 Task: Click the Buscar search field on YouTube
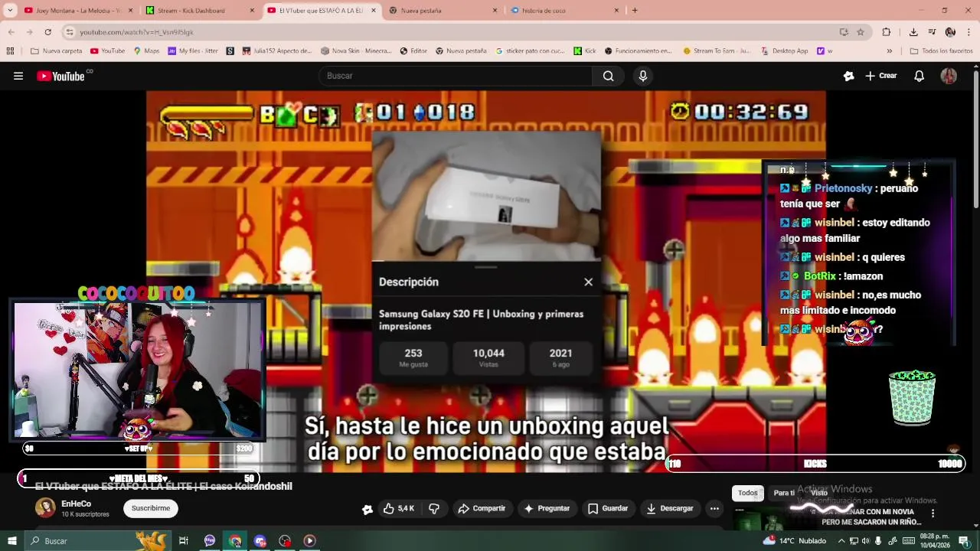[x=456, y=76]
